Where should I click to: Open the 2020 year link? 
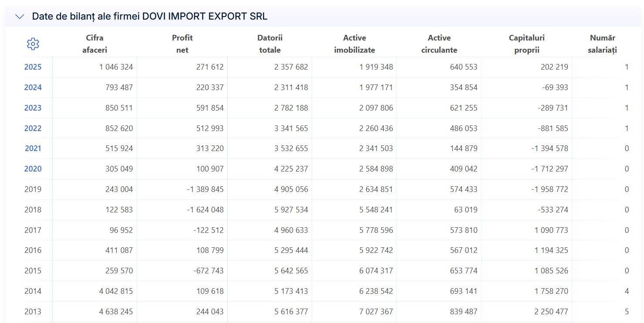coord(33,169)
